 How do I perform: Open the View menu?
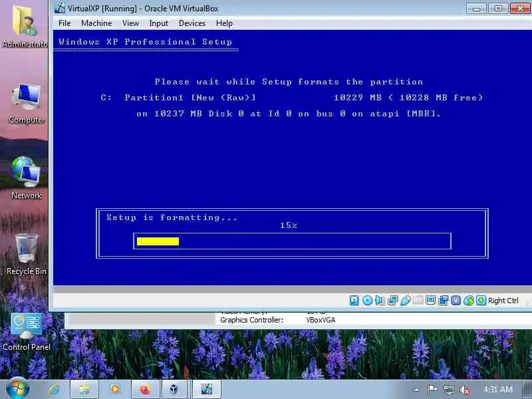click(x=130, y=23)
